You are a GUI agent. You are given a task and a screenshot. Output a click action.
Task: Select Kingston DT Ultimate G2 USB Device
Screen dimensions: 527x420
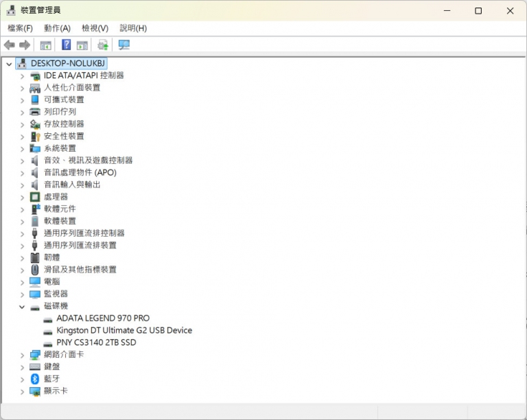(124, 330)
